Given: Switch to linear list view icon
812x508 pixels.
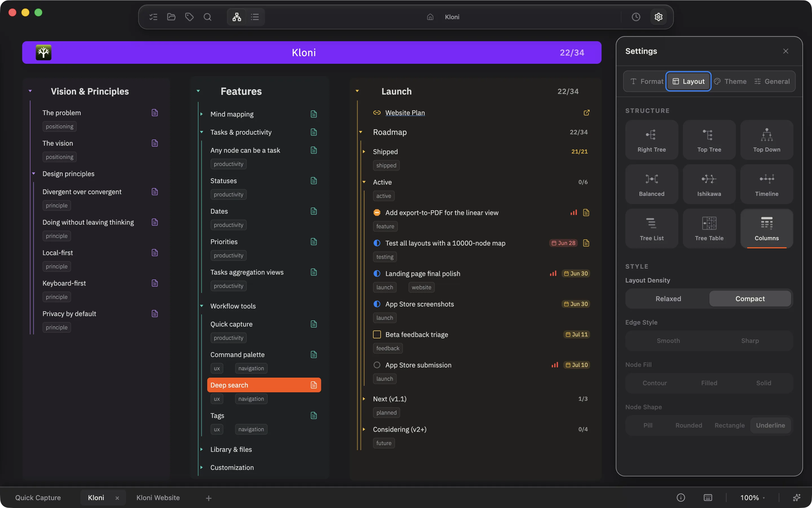Looking at the screenshot, I should (x=255, y=17).
